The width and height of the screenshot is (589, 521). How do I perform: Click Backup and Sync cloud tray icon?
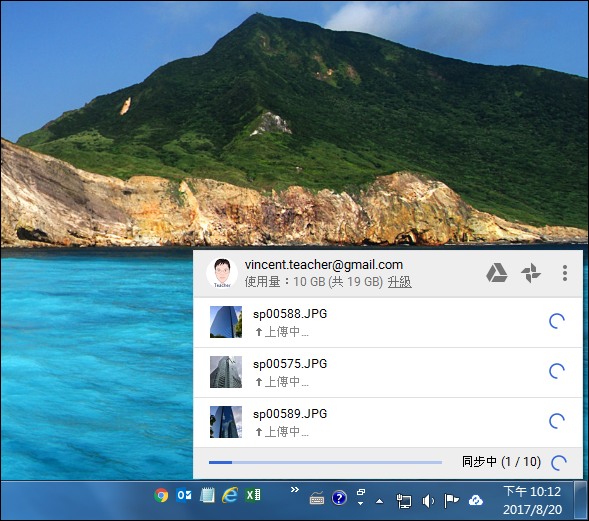coord(476,500)
